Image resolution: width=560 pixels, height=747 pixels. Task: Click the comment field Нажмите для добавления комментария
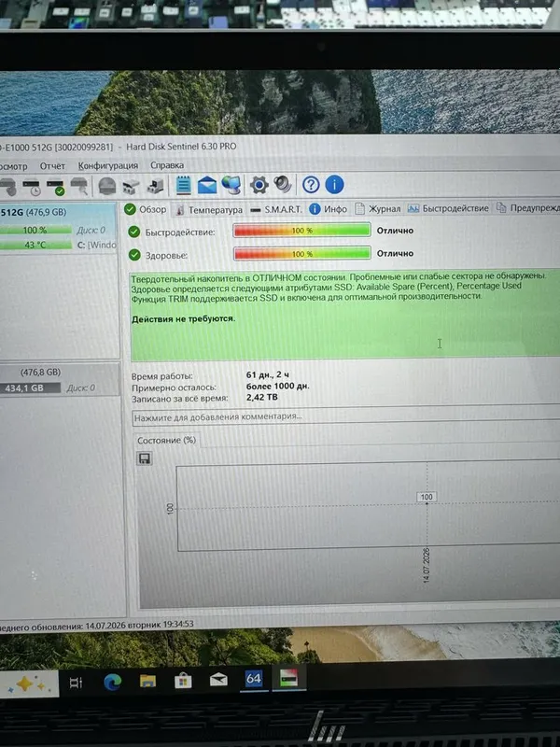pos(345,416)
